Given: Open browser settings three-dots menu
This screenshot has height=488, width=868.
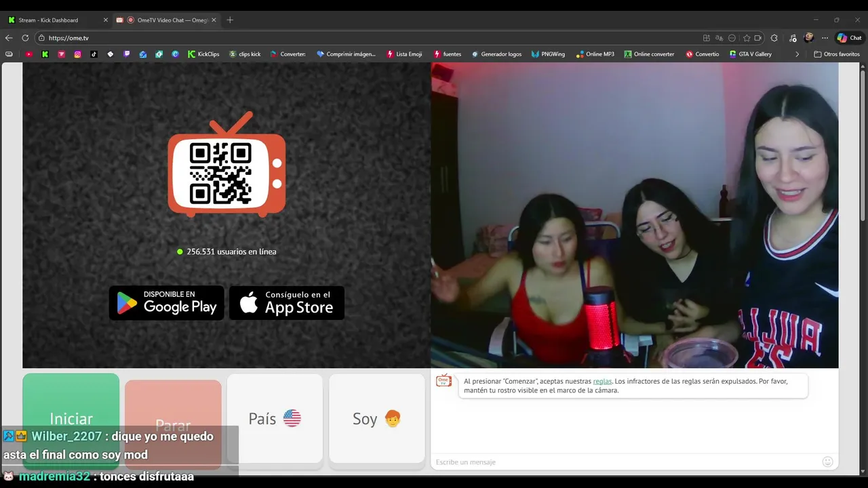Looking at the screenshot, I should [825, 38].
